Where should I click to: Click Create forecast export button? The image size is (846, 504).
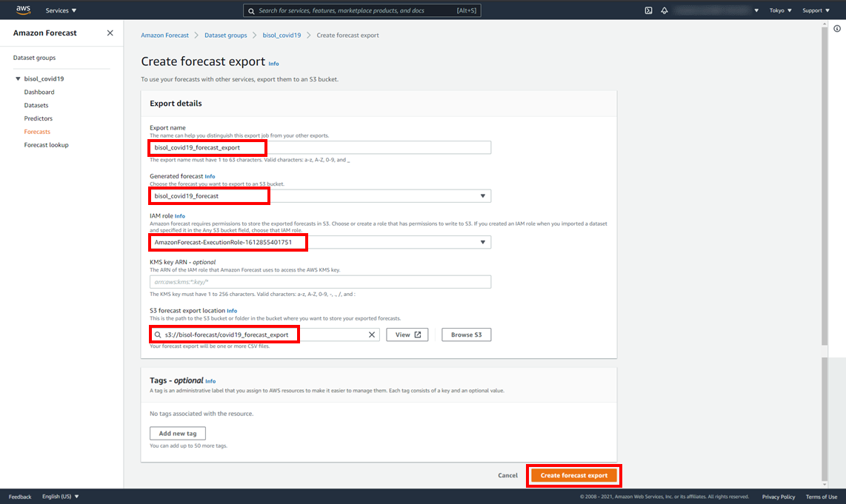[x=573, y=475]
